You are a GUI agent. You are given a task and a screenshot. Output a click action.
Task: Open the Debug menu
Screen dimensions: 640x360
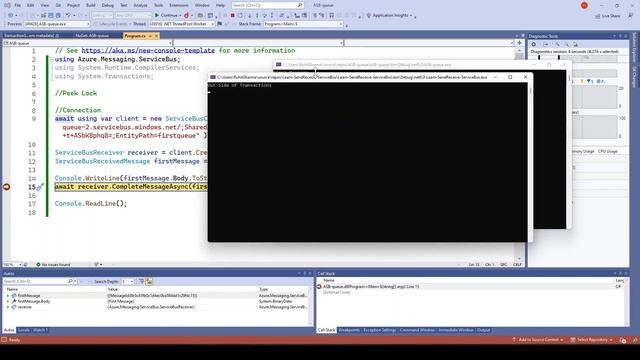pos(107,5)
